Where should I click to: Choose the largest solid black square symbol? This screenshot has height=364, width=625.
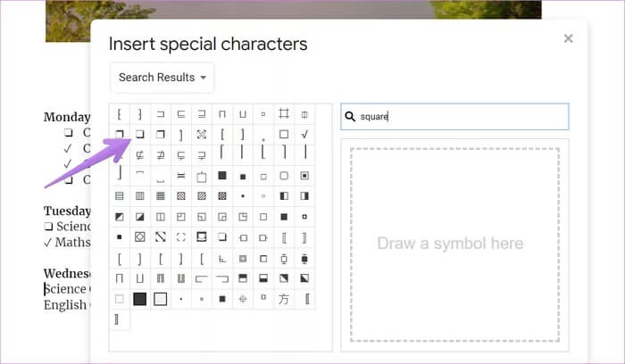coord(140,299)
